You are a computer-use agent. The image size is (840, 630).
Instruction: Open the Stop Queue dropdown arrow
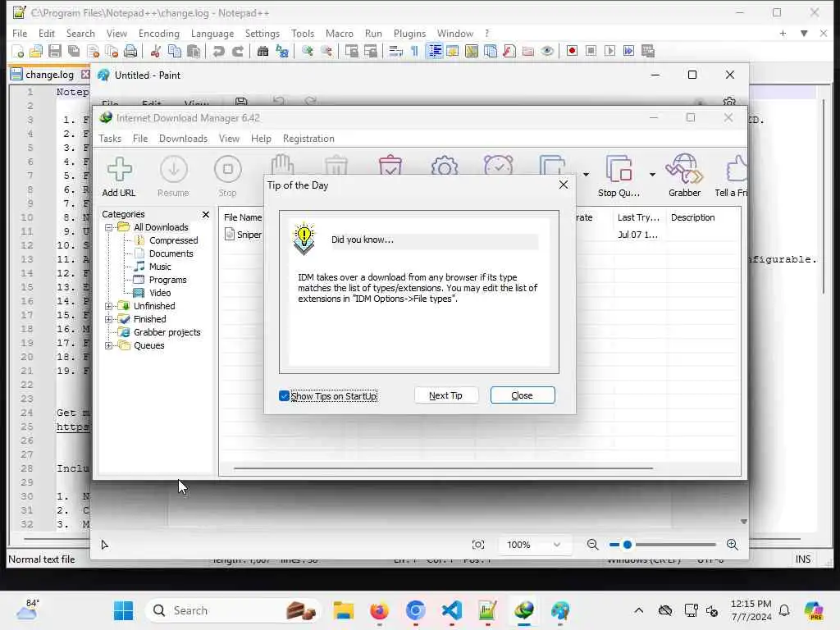pos(652,174)
